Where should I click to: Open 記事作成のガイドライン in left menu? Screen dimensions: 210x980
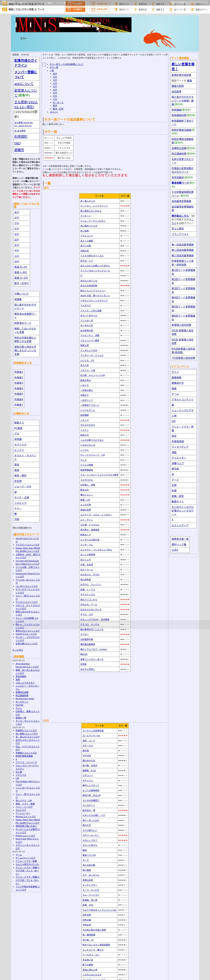pos(26,63)
